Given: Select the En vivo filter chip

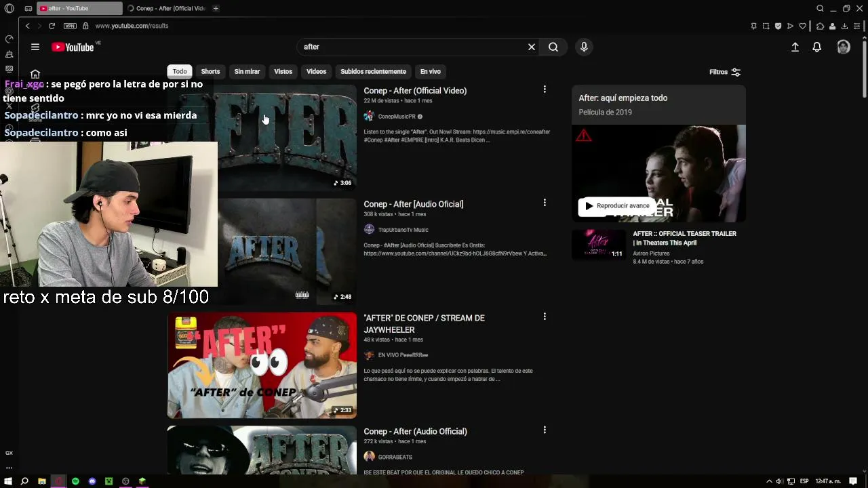Looking at the screenshot, I should [430, 71].
